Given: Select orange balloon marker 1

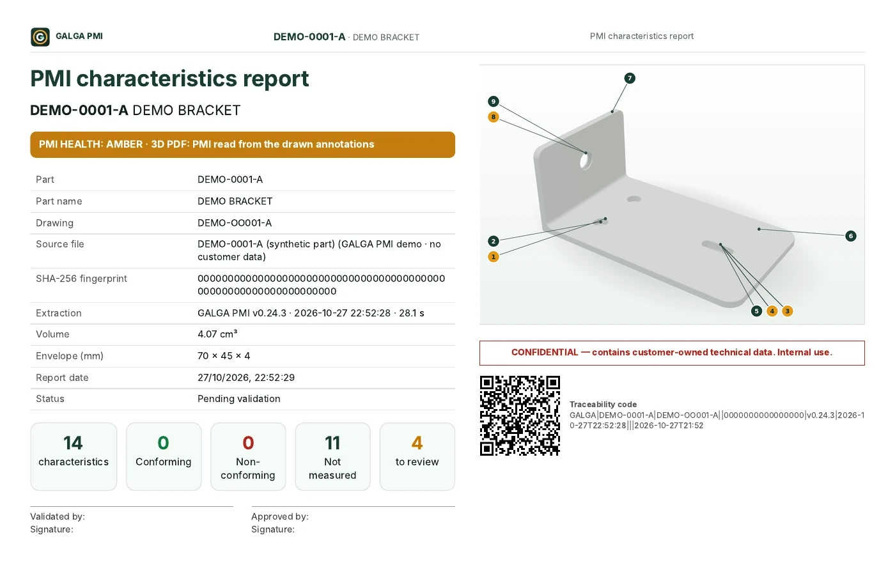Looking at the screenshot, I should (x=493, y=257).
